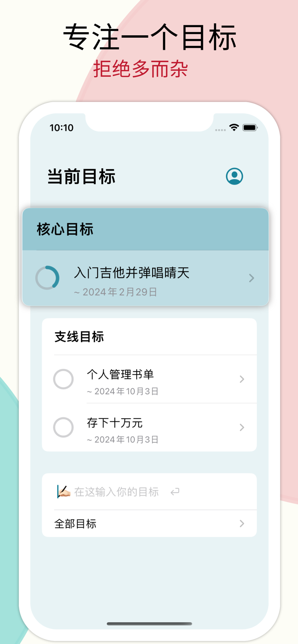The image size is (298, 644).
Task: Expand details of 入门吉他并弹唱晴天
Action: [251, 278]
